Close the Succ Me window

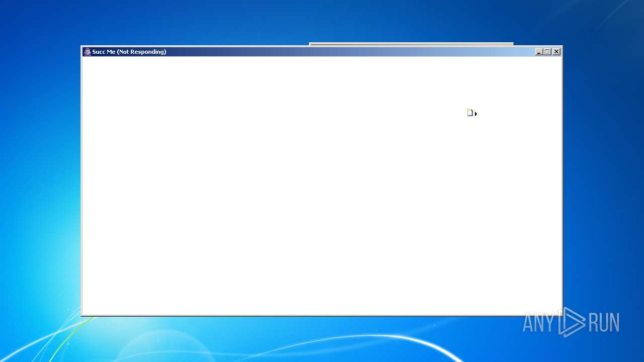[556, 52]
